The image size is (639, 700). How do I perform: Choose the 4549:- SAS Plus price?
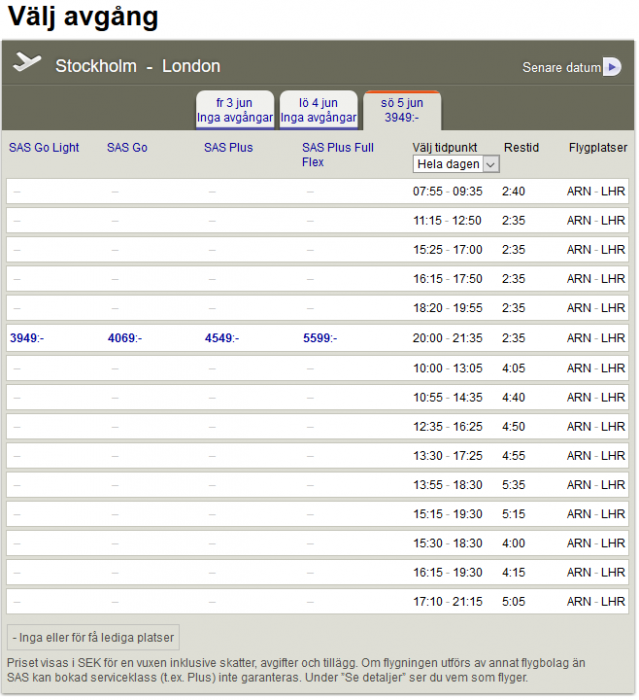pos(222,338)
